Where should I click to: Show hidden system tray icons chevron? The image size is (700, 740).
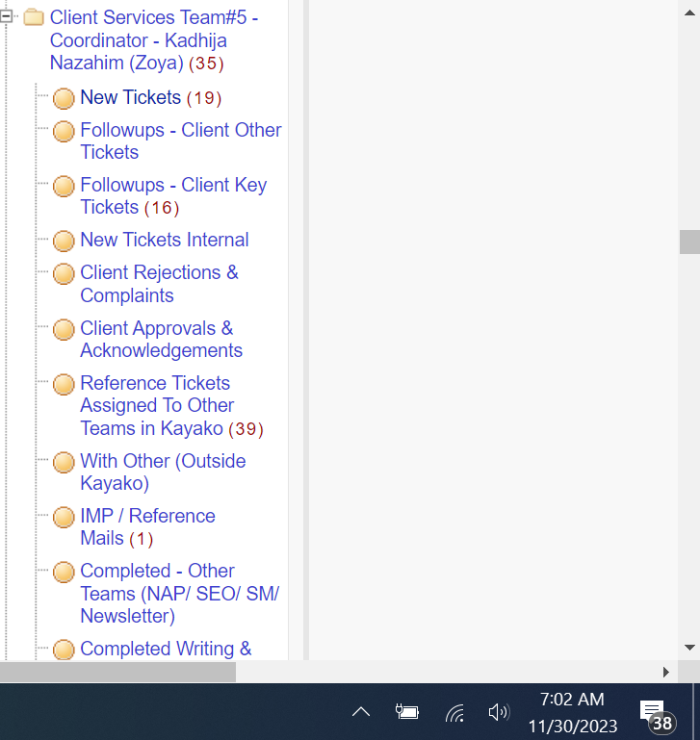(361, 711)
